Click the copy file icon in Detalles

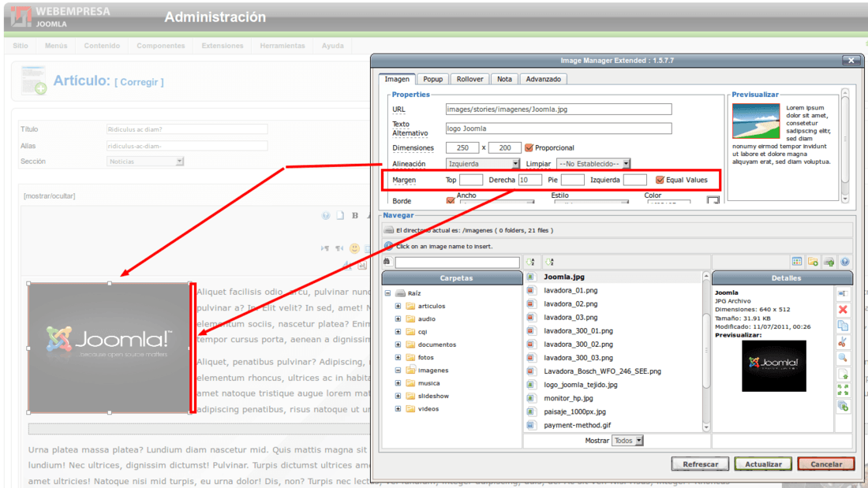pyautogui.click(x=843, y=326)
